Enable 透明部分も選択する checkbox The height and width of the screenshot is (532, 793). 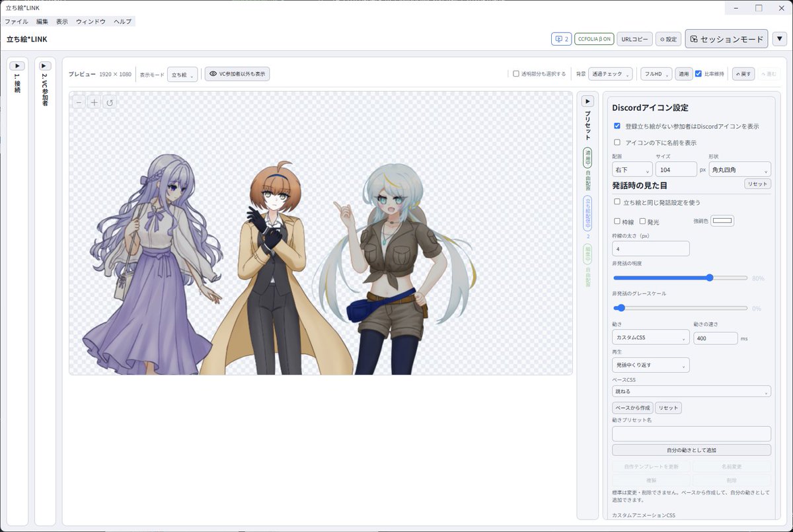tap(516, 74)
